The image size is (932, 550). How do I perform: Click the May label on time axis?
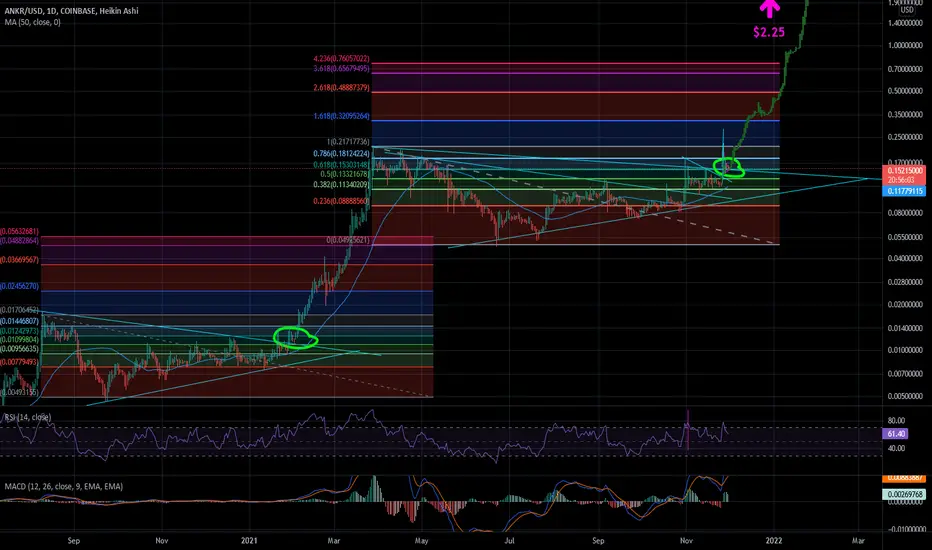421,540
